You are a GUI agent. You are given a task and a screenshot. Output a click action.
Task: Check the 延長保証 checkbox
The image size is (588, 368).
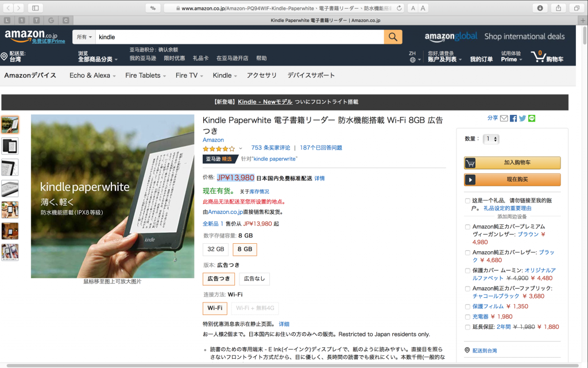click(467, 327)
